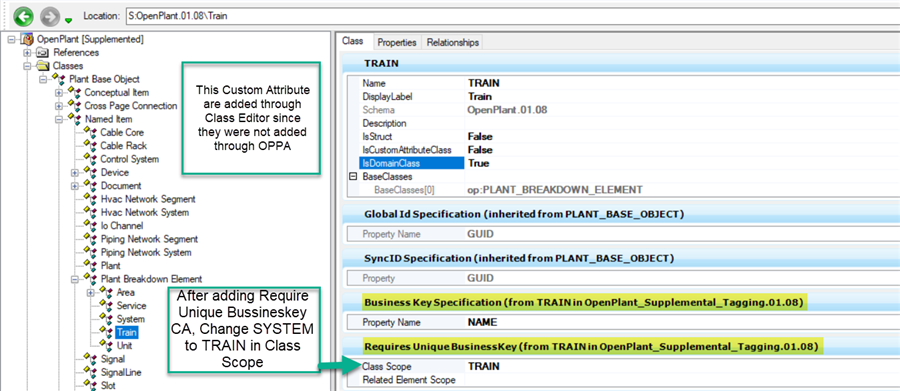Image resolution: width=900 pixels, height=391 pixels.
Task: Collapse the BaseClasses property group
Action: [x=354, y=177]
